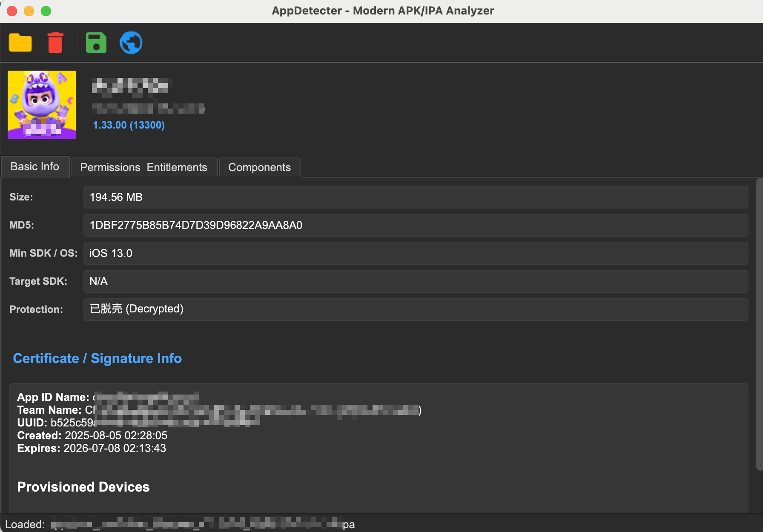Click the Certificate / Signature Info heading
Viewport: 763px width, 532px height.
tap(97, 358)
